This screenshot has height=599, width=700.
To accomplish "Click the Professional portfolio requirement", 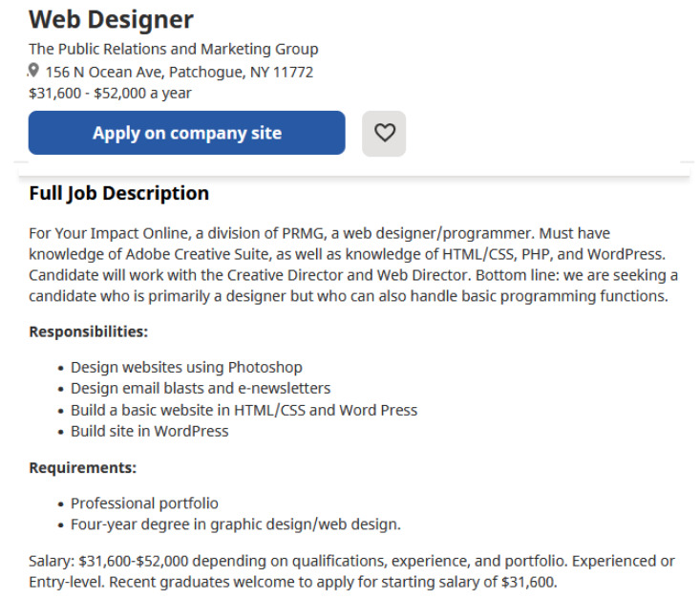I will click(x=144, y=503).
